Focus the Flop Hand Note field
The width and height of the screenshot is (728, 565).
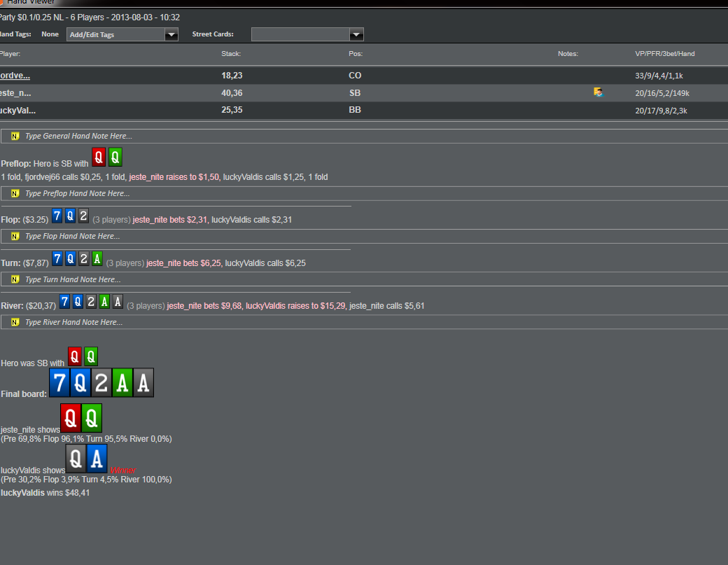(365, 237)
